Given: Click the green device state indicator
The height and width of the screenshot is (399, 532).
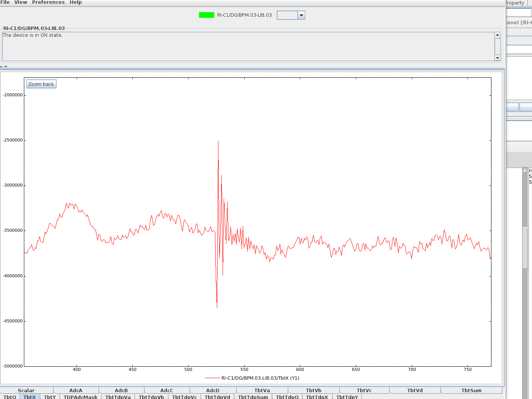Looking at the screenshot, I should pyautogui.click(x=206, y=15).
